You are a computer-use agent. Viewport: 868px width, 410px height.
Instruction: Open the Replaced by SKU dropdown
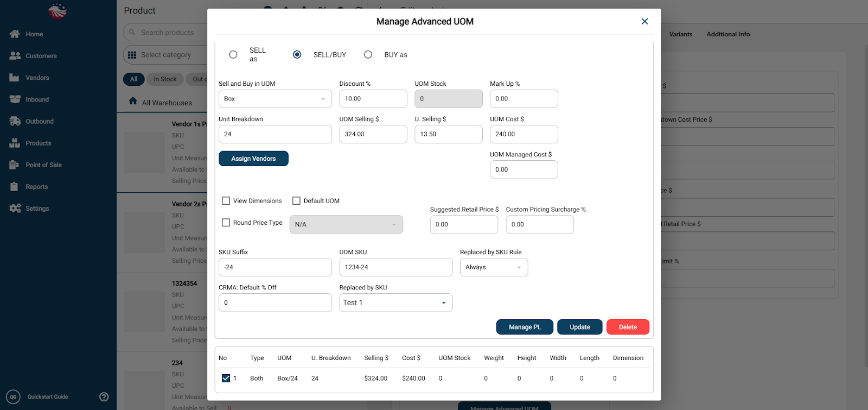point(395,303)
